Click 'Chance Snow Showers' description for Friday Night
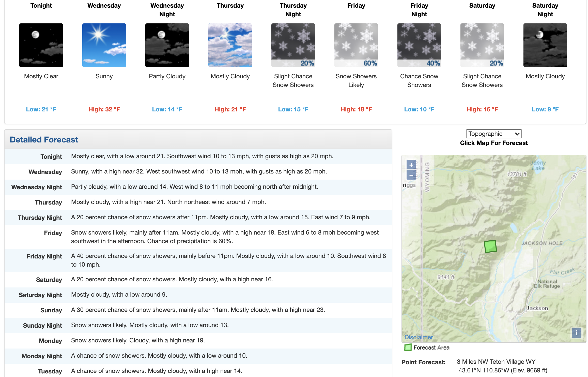 click(x=419, y=81)
